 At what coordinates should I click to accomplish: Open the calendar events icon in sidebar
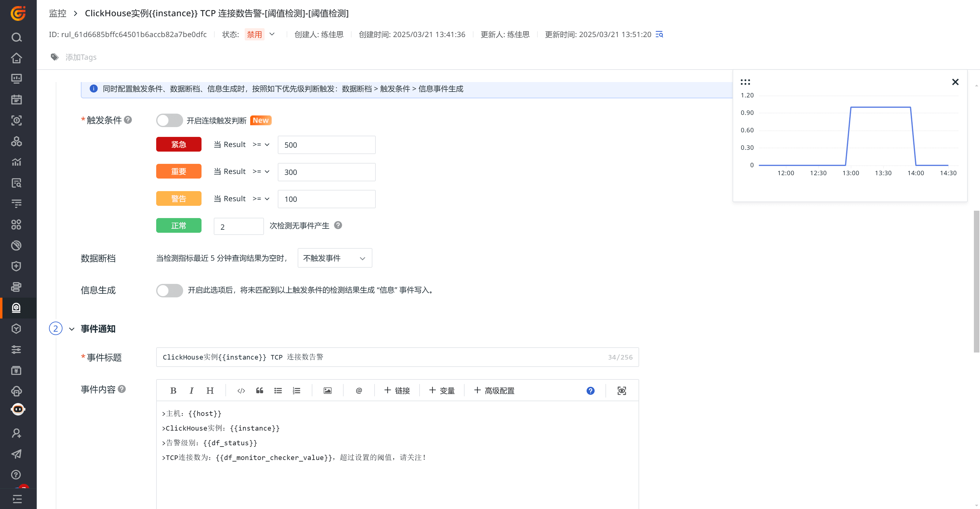coord(16,100)
